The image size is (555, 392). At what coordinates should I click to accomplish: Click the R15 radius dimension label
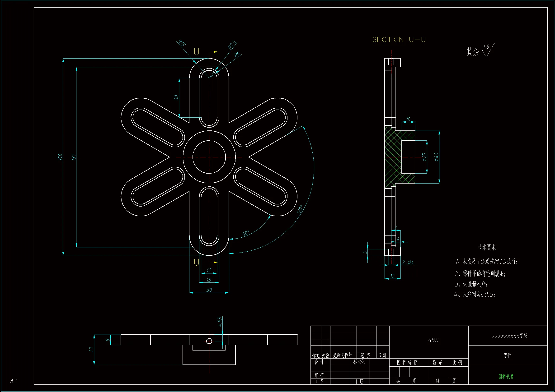point(182,43)
